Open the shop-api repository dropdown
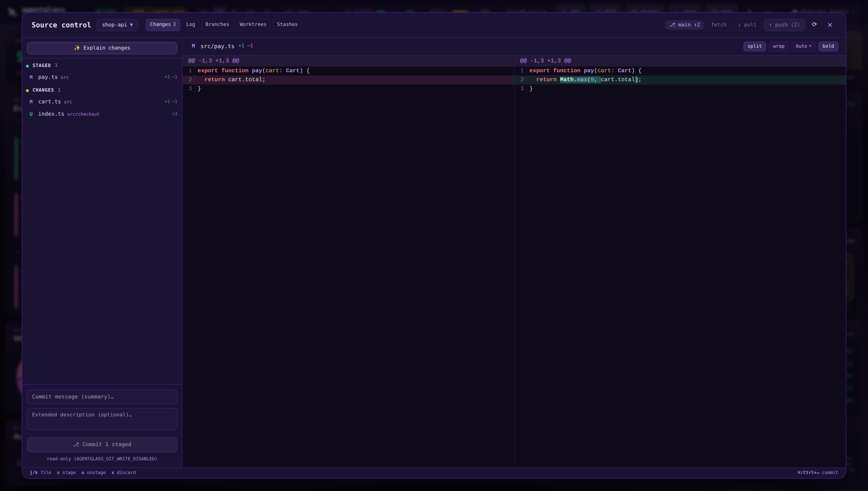 [x=117, y=25]
